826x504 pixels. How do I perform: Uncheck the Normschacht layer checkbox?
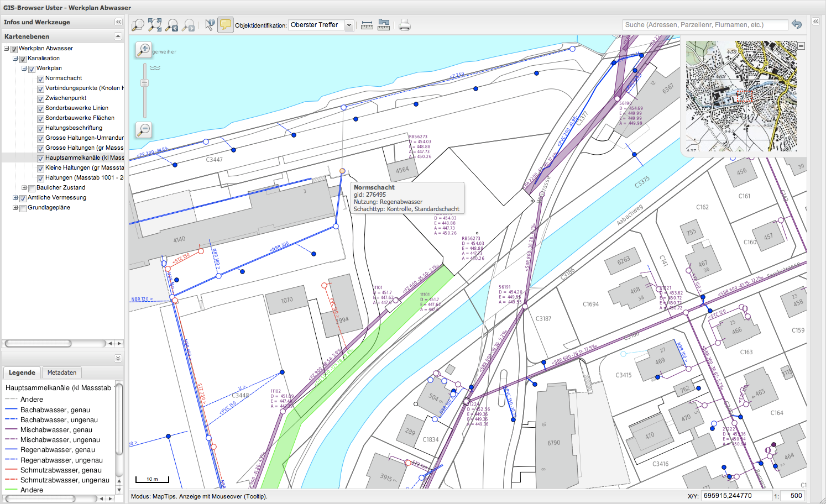(40, 79)
